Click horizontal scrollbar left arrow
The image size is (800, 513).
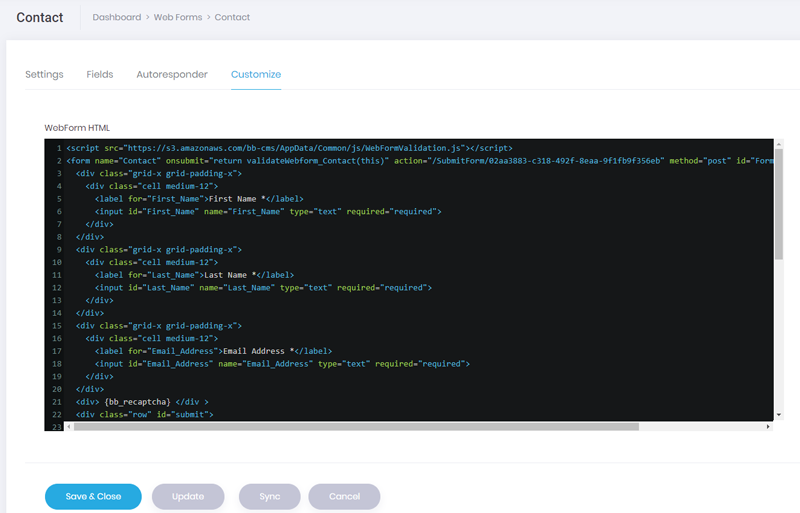tap(69, 427)
